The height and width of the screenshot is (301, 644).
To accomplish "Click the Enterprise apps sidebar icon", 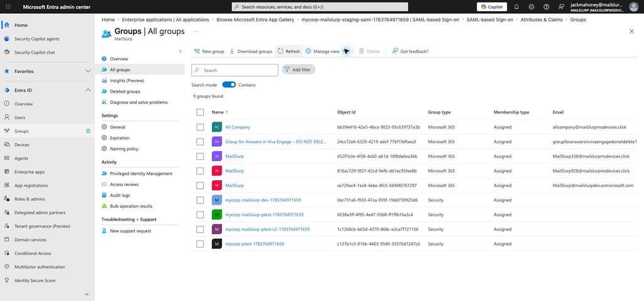I will [x=6, y=172].
